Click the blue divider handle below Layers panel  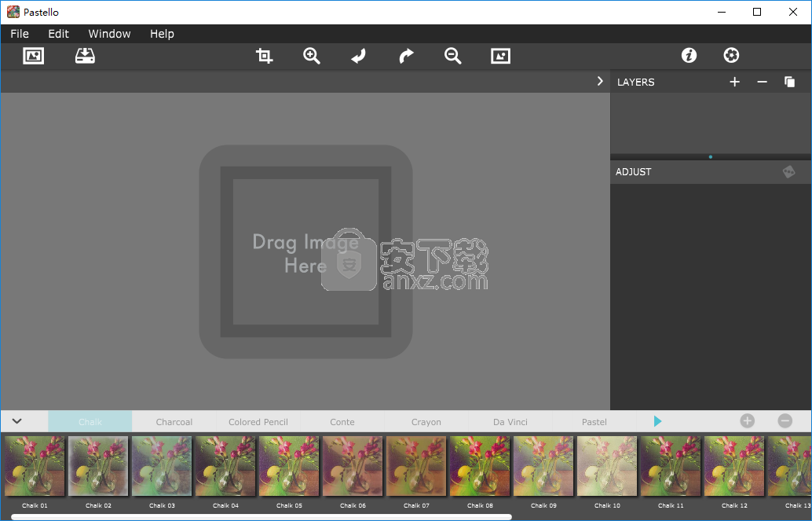tap(711, 156)
